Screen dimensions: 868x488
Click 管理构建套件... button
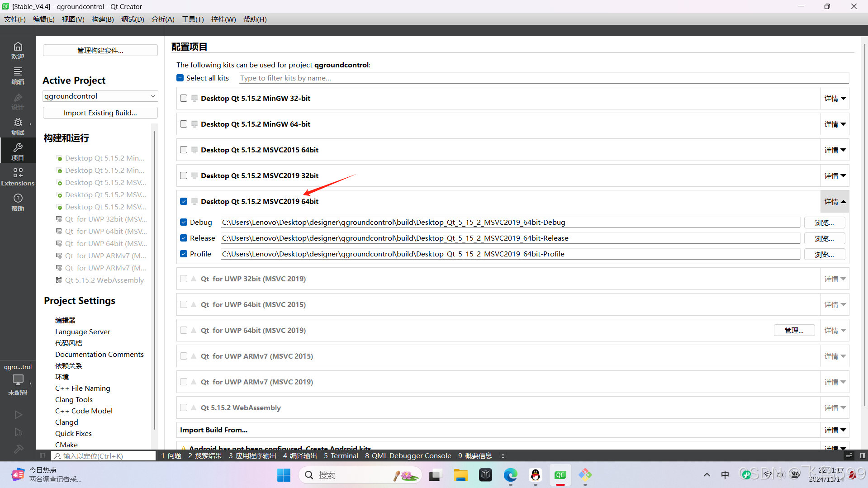(x=100, y=50)
